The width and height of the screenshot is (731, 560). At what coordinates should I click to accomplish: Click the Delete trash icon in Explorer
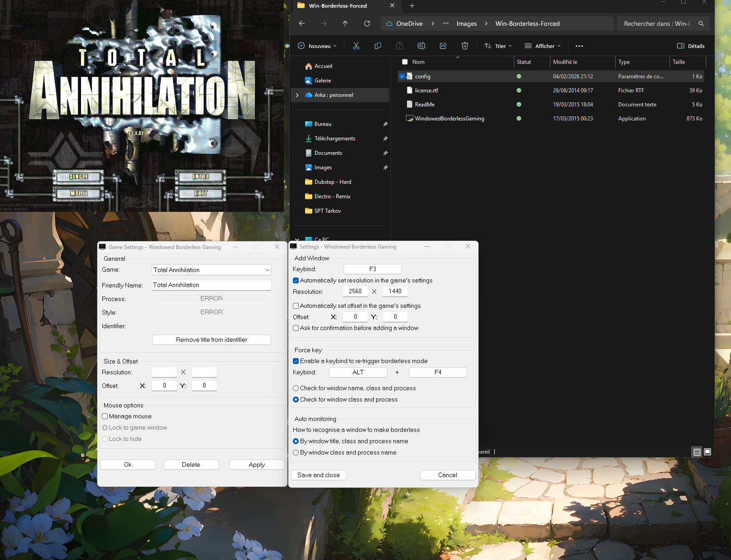(x=465, y=46)
